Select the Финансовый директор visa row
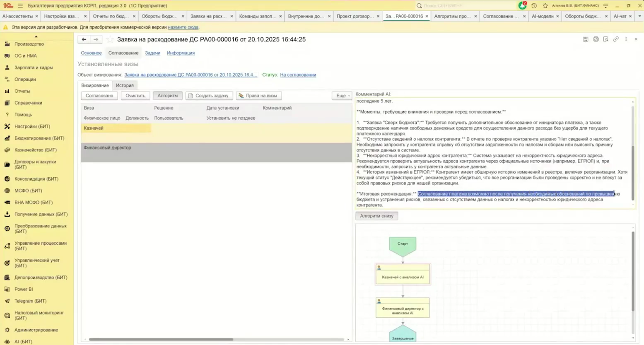This screenshot has height=345, width=644. 107,148
